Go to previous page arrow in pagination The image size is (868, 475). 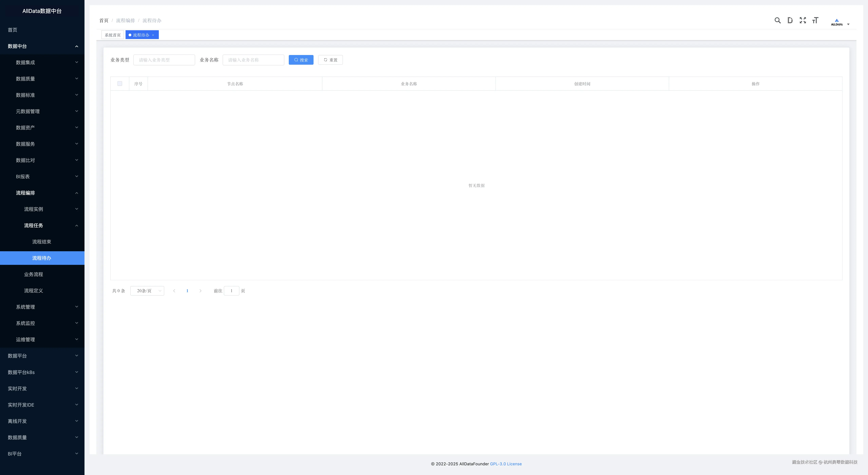coord(174,291)
